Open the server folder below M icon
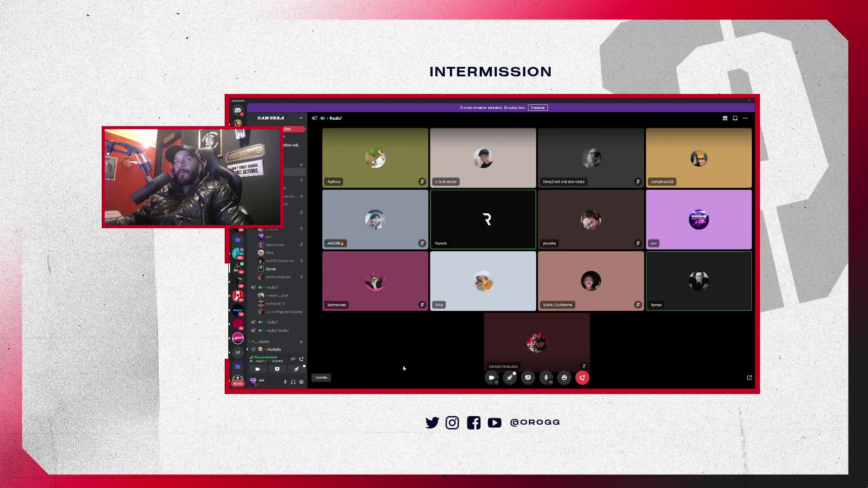Viewport: 868px width, 488px height. 238,366
